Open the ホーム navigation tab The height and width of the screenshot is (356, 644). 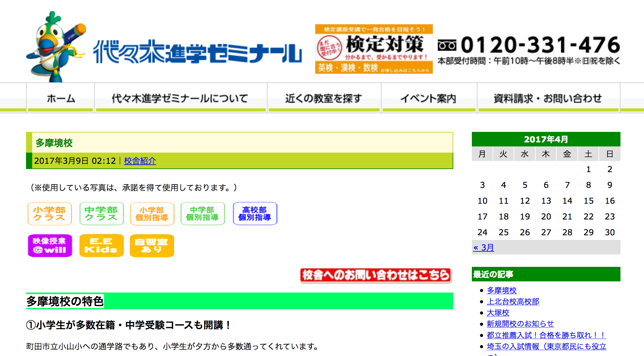coord(61,98)
